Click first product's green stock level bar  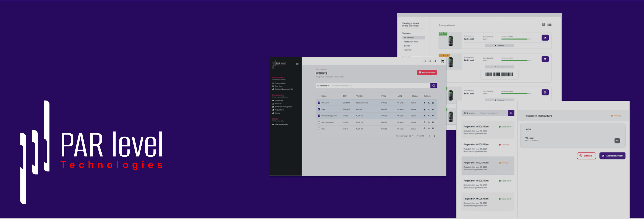pyautogui.click(x=514, y=39)
